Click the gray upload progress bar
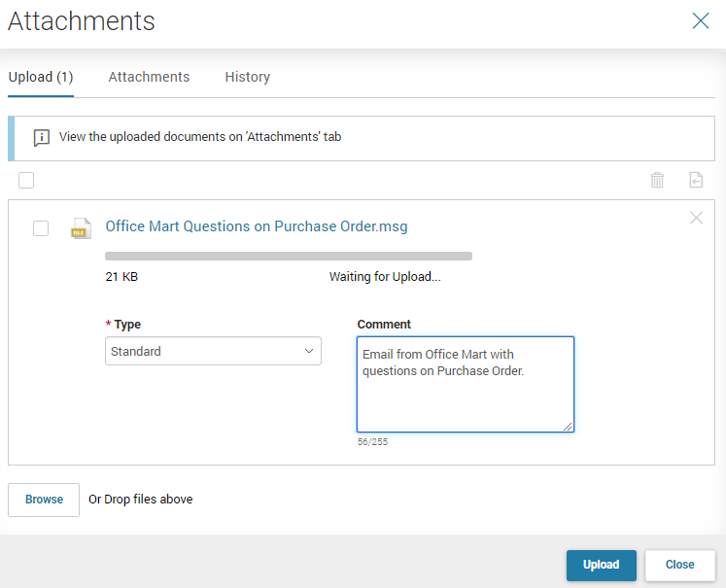 tap(289, 256)
